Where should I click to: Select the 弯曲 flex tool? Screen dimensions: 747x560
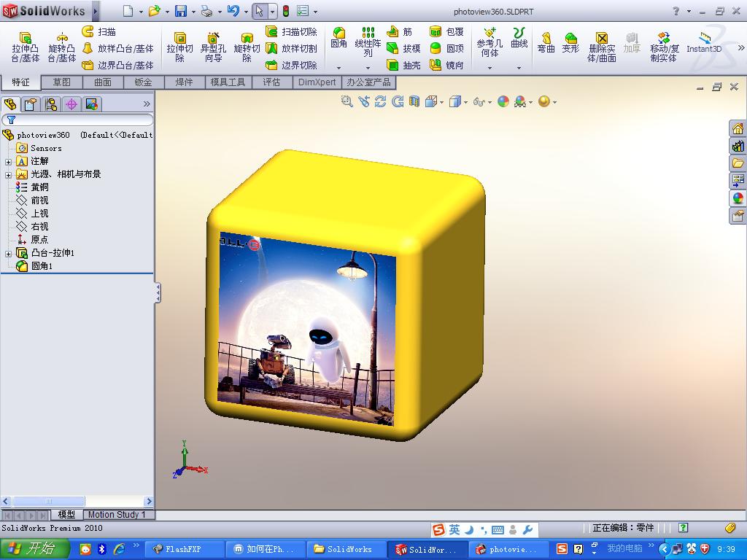click(x=546, y=42)
